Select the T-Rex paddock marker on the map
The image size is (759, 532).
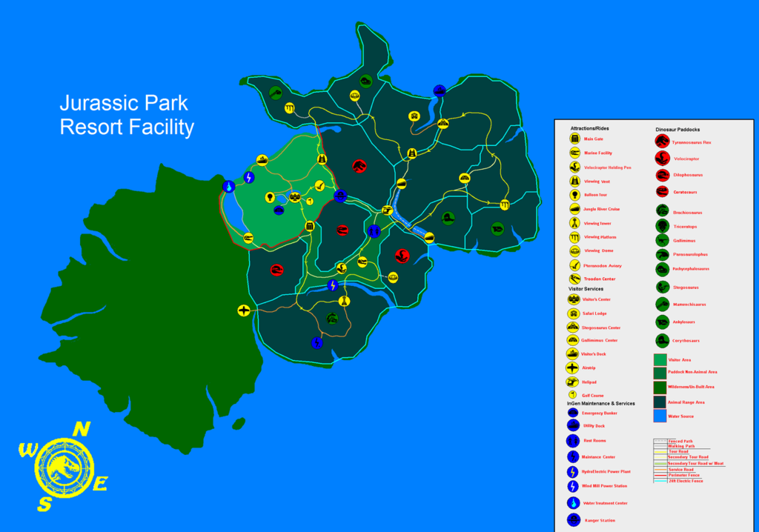pyautogui.click(x=359, y=167)
